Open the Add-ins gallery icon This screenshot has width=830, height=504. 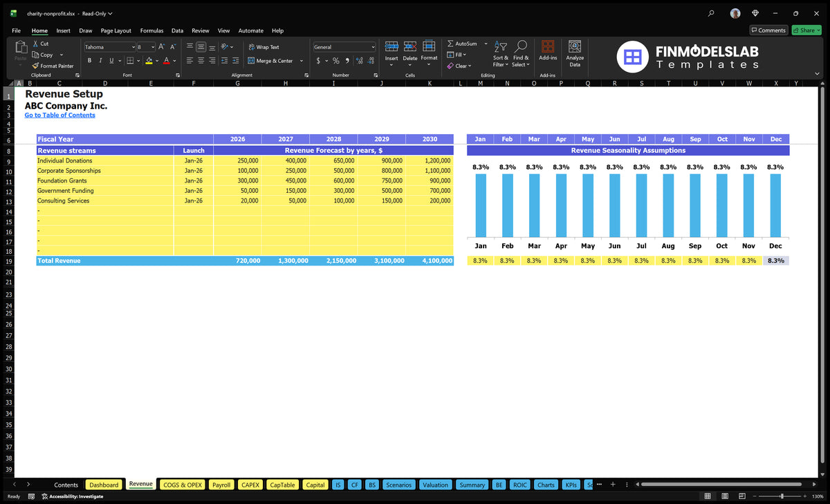(x=548, y=46)
